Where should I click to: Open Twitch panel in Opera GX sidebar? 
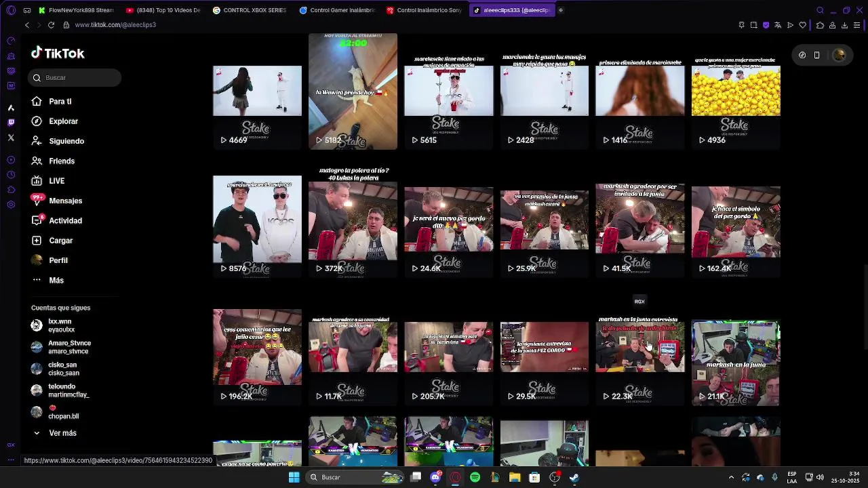click(11, 123)
